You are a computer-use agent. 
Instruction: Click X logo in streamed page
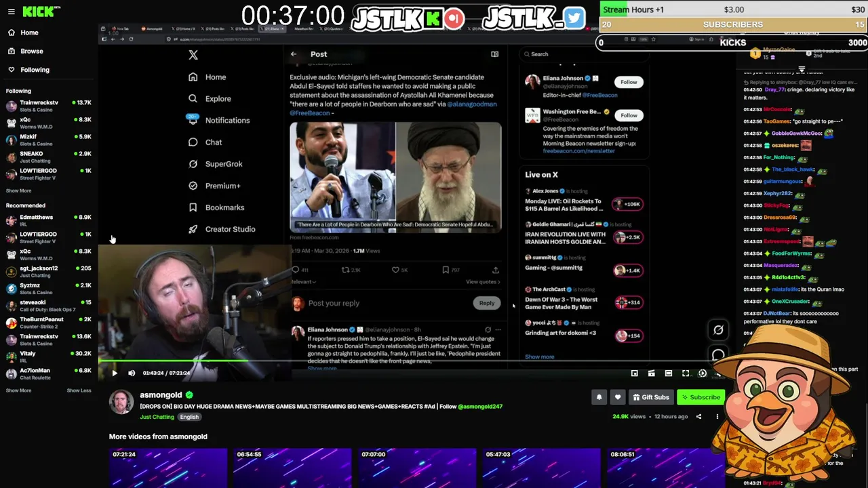[x=193, y=55]
